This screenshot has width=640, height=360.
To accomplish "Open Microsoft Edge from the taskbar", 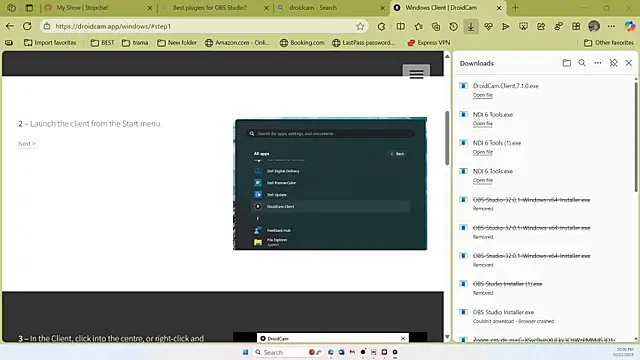I will coord(331,352).
